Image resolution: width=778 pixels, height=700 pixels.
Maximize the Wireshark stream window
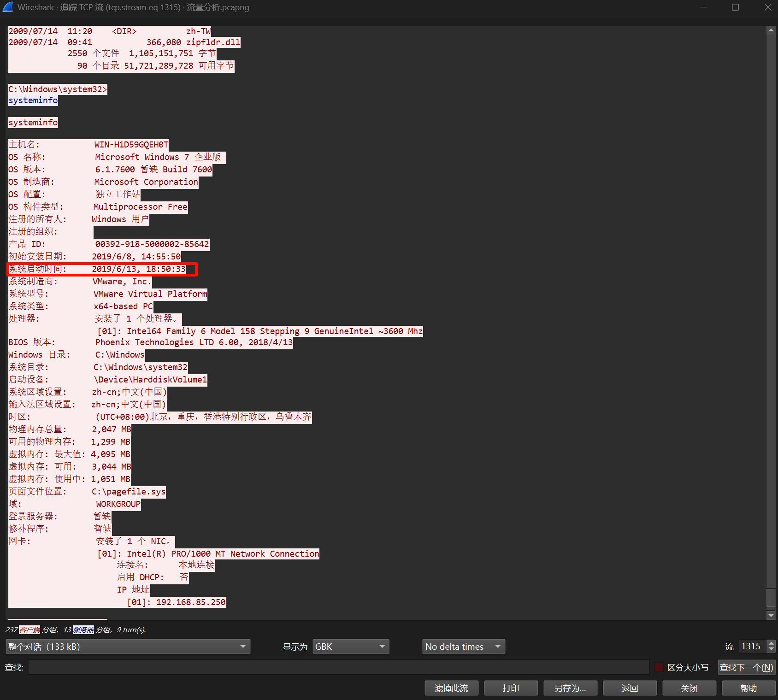[736, 7]
